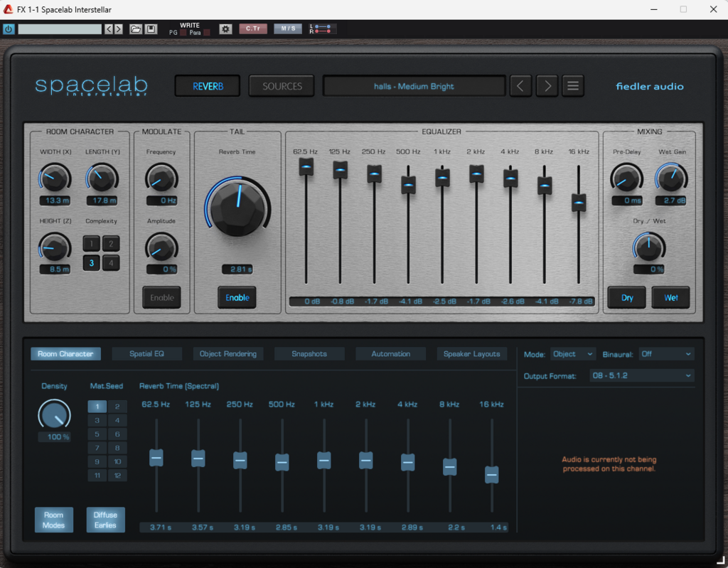728x568 pixels.
Task: Open the Spatial EQ tab
Action: (x=146, y=354)
